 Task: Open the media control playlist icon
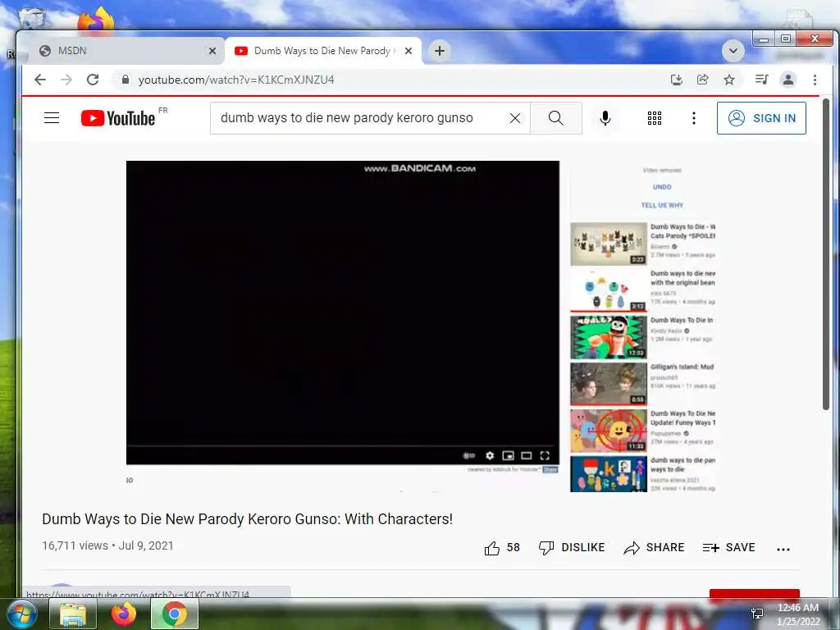point(761,80)
